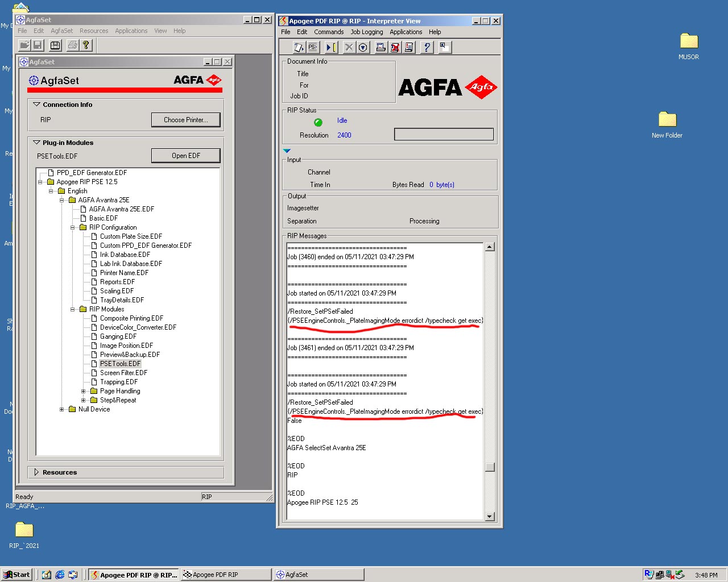
Task: Click the grid layout icon in AgfaSet toolbar
Action: 56,45
